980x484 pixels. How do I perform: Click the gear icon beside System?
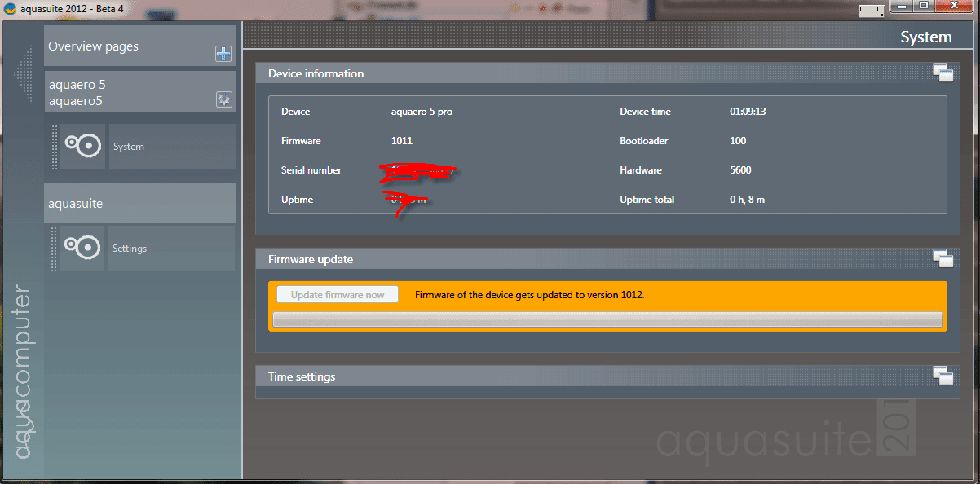(x=82, y=146)
